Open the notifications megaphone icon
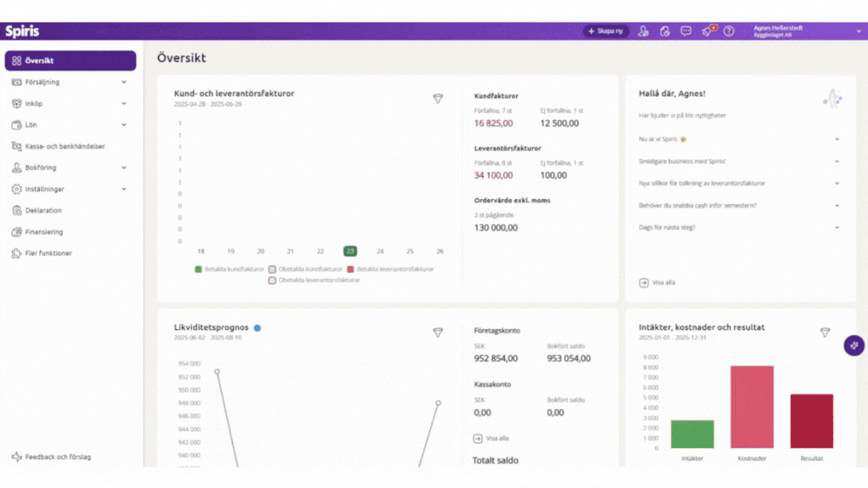This screenshot has width=868, height=488. coord(708,31)
